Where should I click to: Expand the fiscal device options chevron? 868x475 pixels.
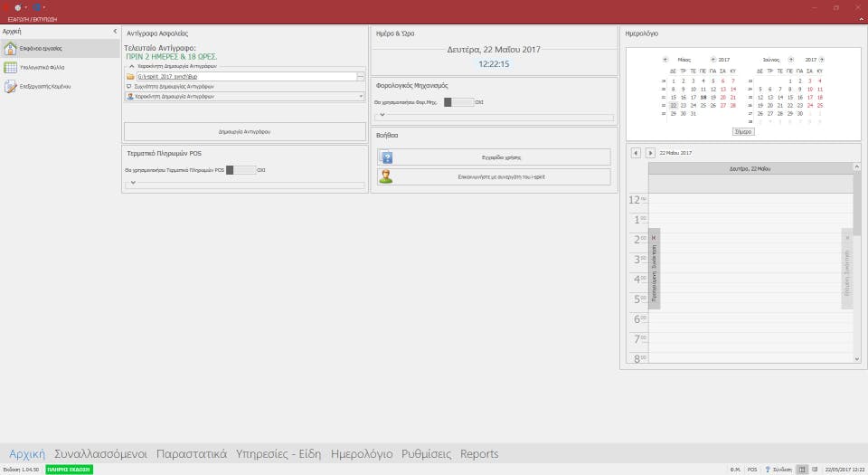coord(382,115)
